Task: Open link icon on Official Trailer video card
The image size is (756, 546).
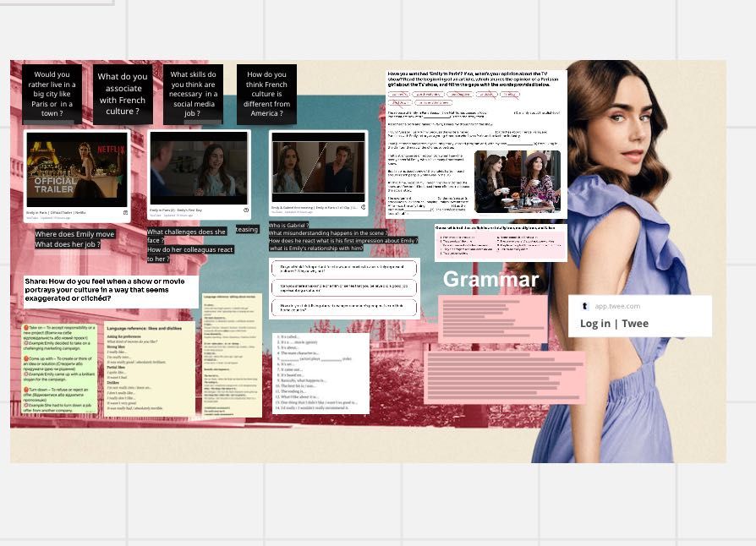Action: 125,212
